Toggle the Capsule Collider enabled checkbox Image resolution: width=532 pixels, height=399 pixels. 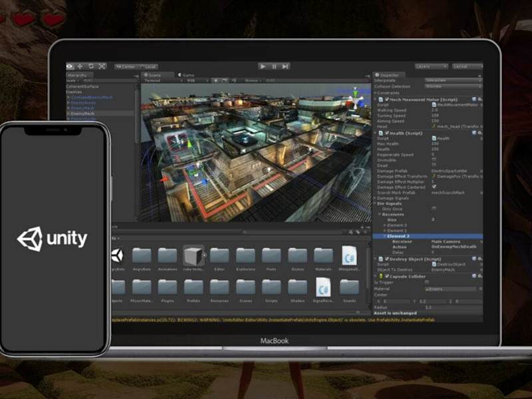pyautogui.click(x=387, y=276)
